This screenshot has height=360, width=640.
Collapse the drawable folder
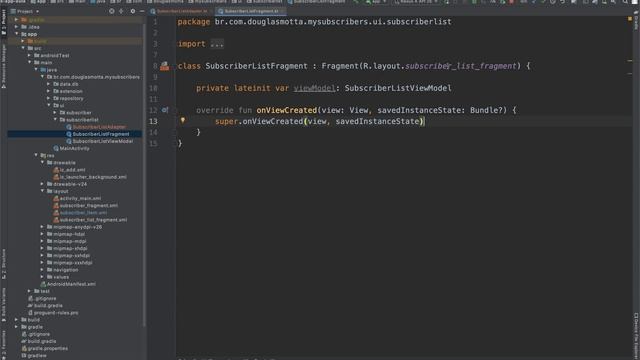pos(42,162)
